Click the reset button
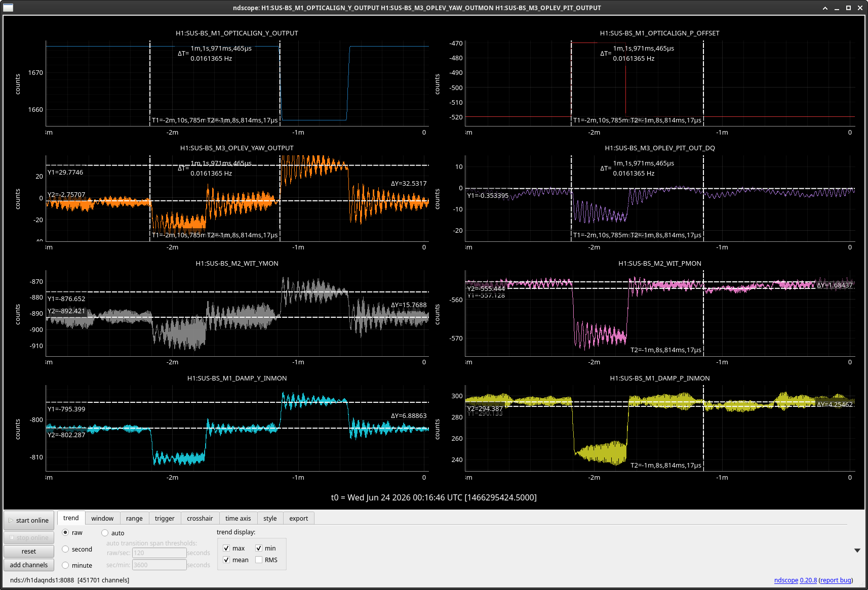 click(29, 551)
